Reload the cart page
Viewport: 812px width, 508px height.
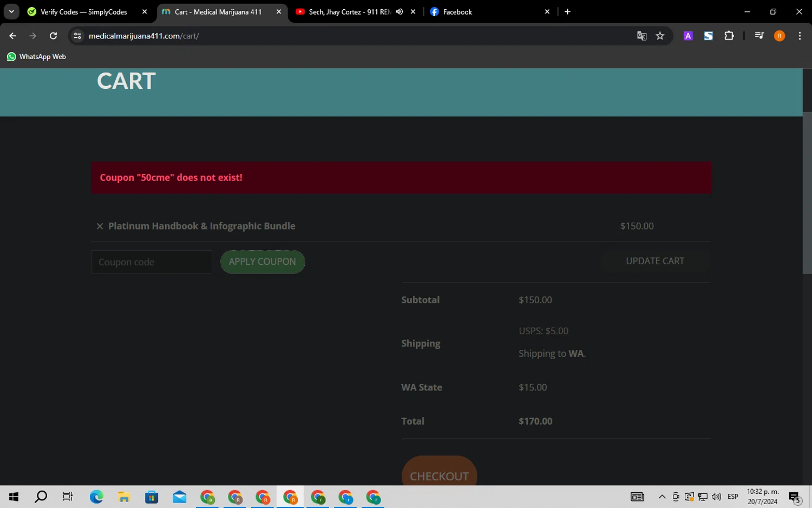[53, 36]
